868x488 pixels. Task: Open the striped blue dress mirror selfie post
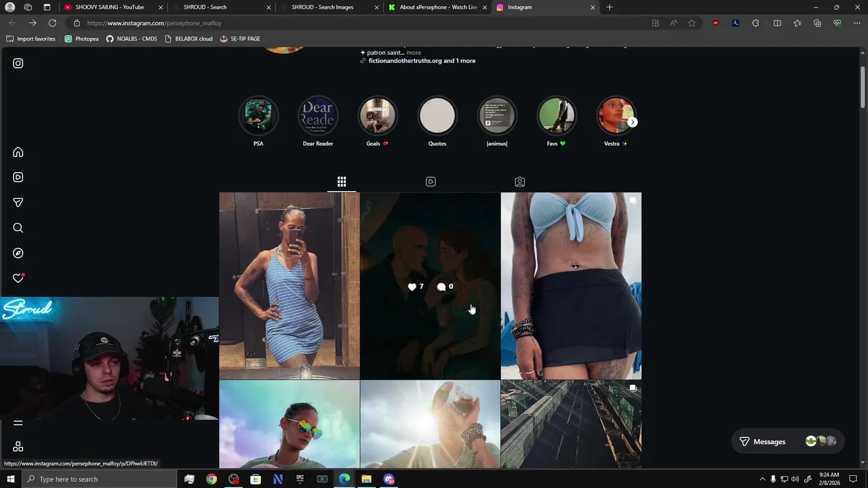pyautogui.click(x=290, y=286)
